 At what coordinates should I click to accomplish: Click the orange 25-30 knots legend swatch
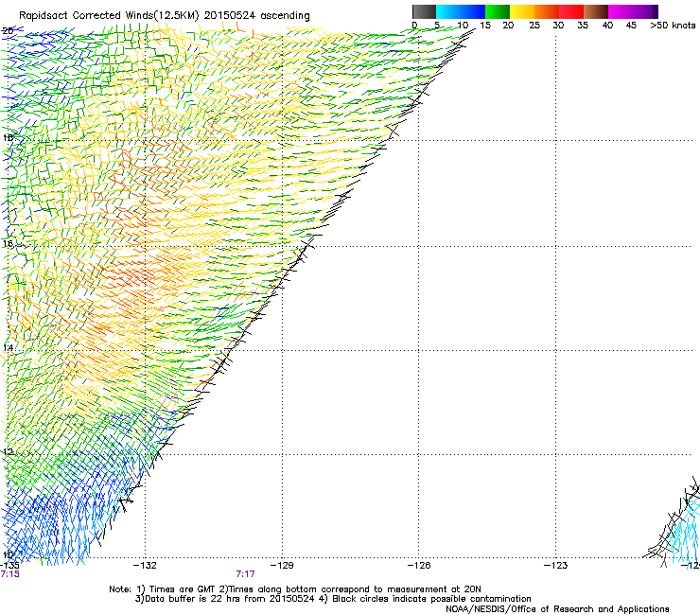click(x=547, y=11)
